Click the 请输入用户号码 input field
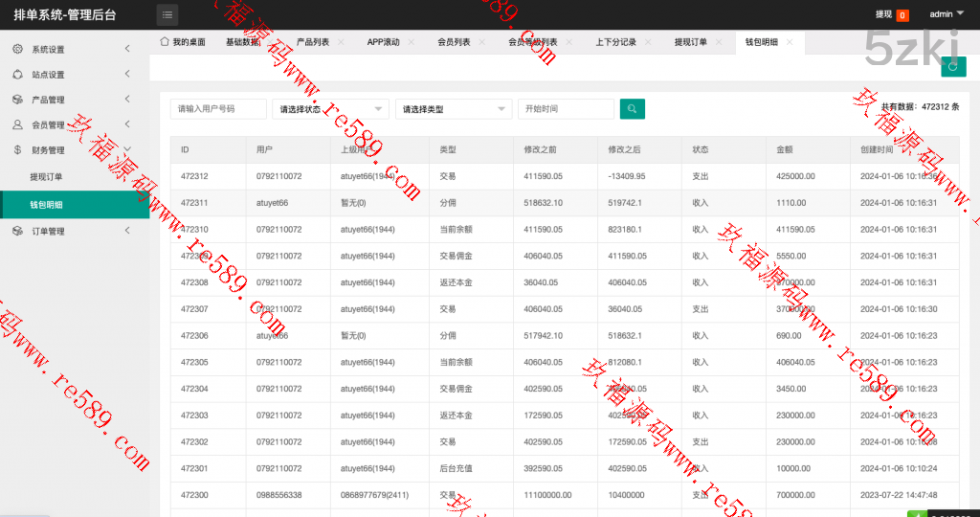The width and height of the screenshot is (980, 517). pyautogui.click(x=218, y=109)
